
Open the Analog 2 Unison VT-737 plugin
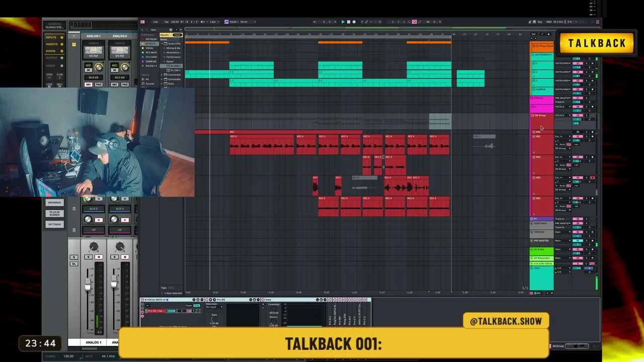click(x=120, y=50)
